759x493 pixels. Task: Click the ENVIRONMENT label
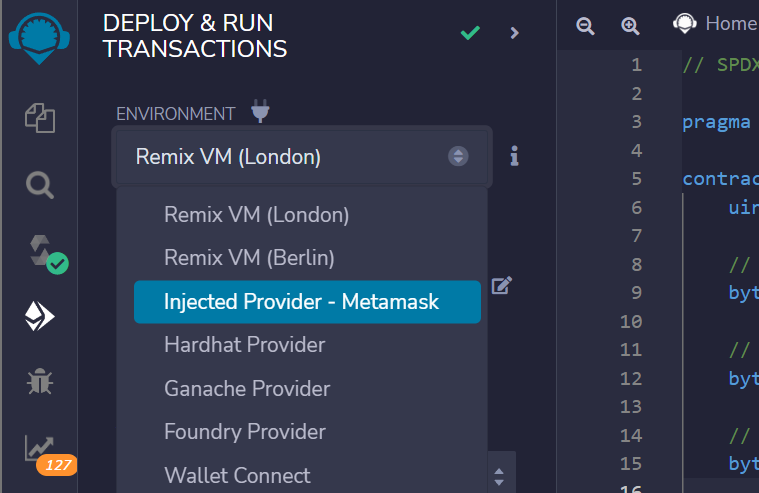click(x=175, y=114)
